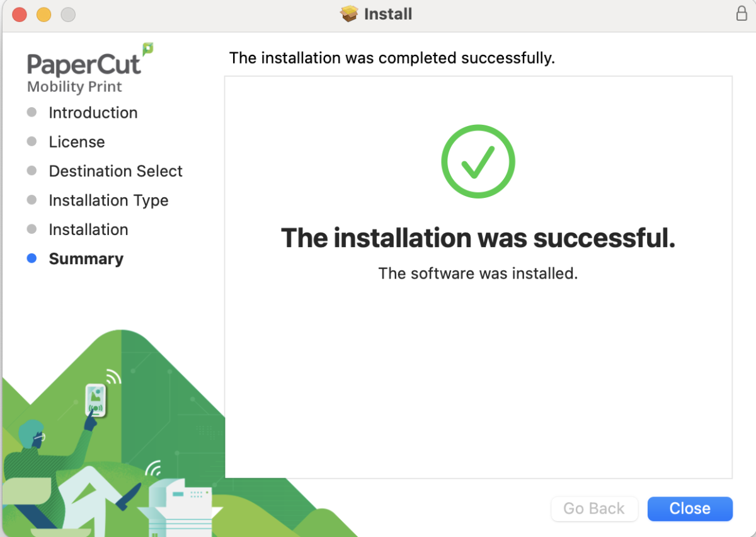Select the License step in sidebar
Screen dimensions: 756x537
tap(77, 142)
